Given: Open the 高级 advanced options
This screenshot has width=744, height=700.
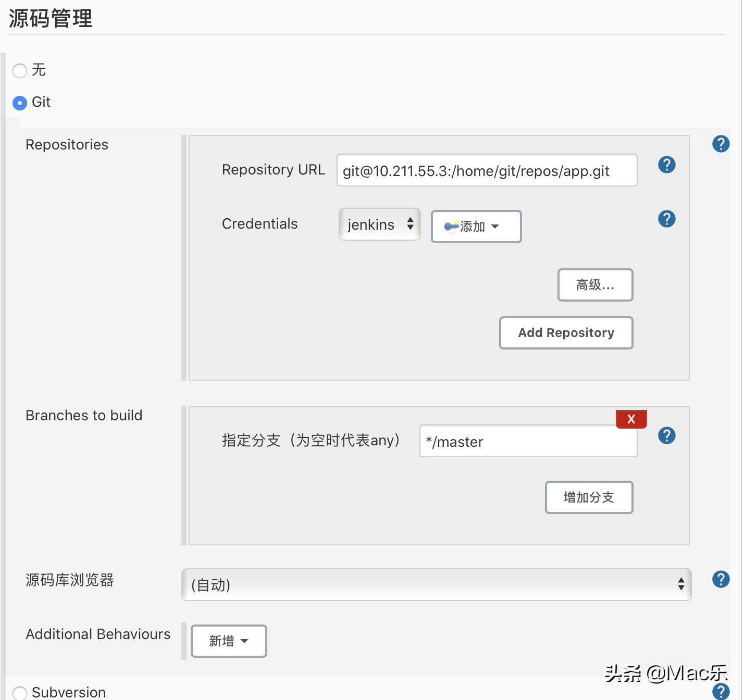Looking at the screenshot, I should pyautogui.click(x=595, y=285).
